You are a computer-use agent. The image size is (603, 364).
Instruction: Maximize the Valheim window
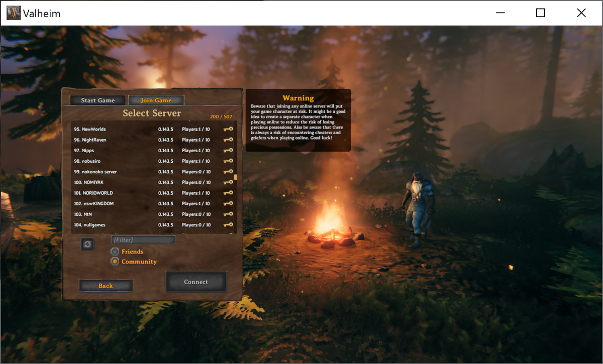point(540,13)
